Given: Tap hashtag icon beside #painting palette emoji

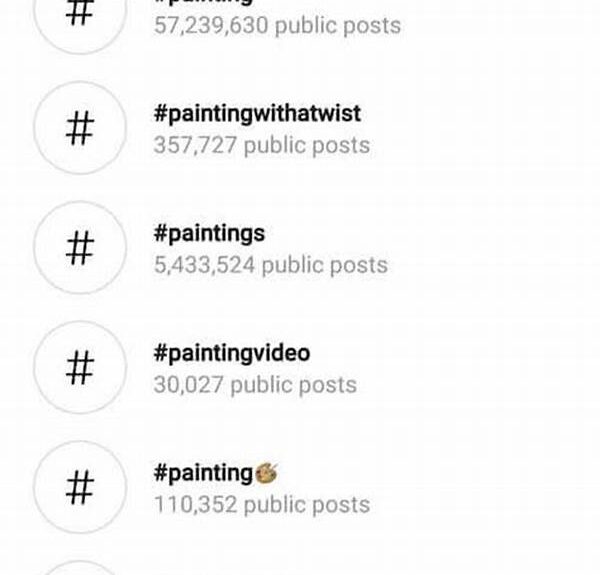Looking at the screenshot, I should point(80,487).
